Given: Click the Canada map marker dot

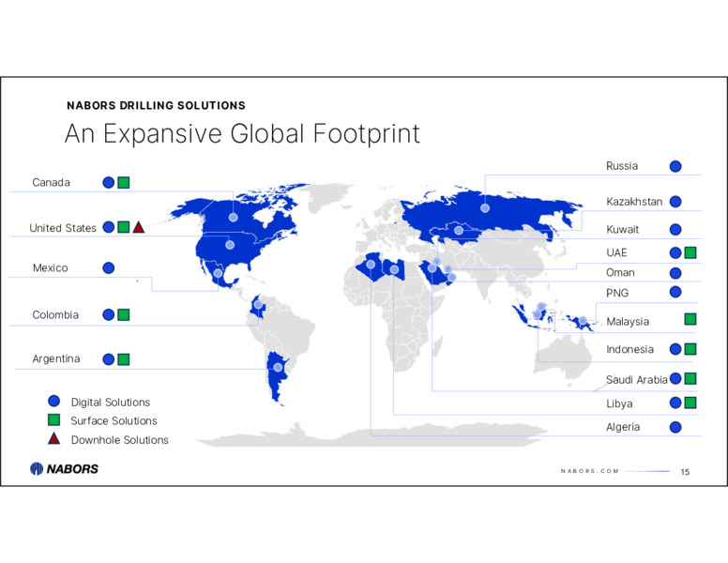Looking at the screenshot, I should (233, 217).
